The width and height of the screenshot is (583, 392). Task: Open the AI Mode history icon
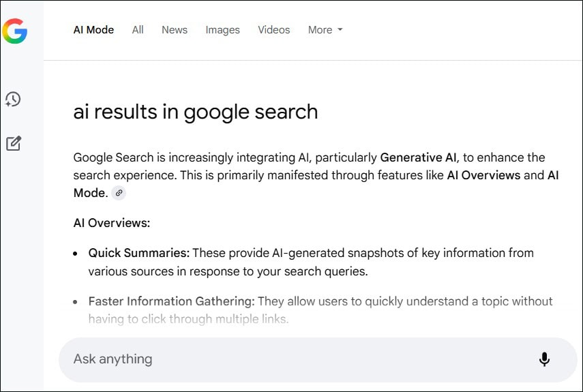pos(13,100)
